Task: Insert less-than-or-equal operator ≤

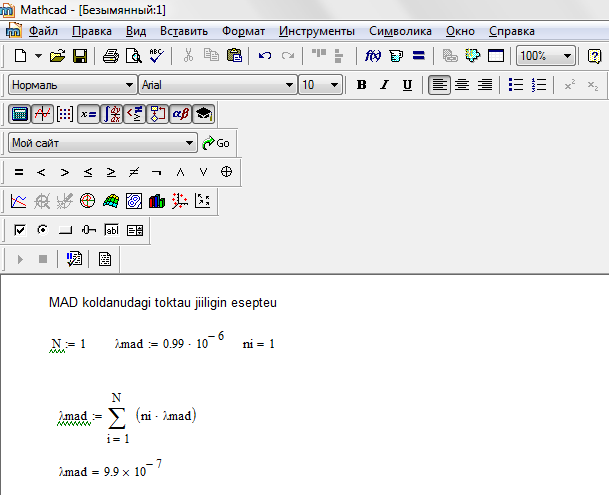Action: pyautogui.click(x=88, y=172)
